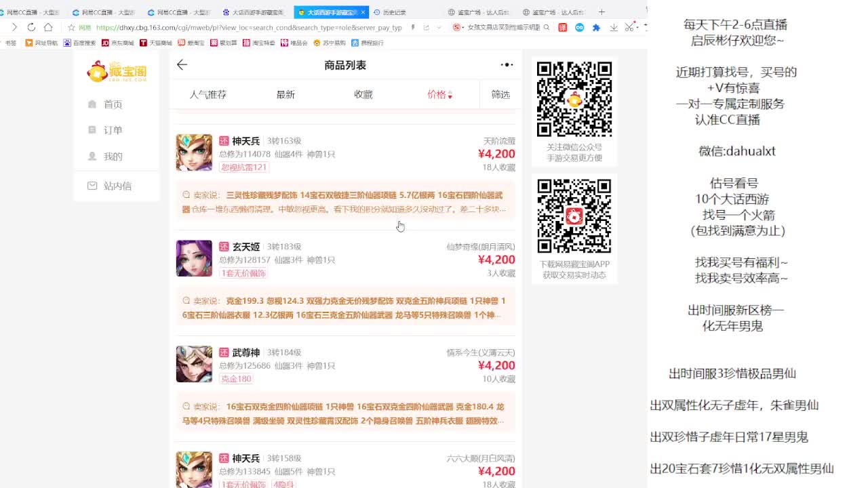Switch to 最新 sort tab
The image size is (868, 488).
click(285, 95)
